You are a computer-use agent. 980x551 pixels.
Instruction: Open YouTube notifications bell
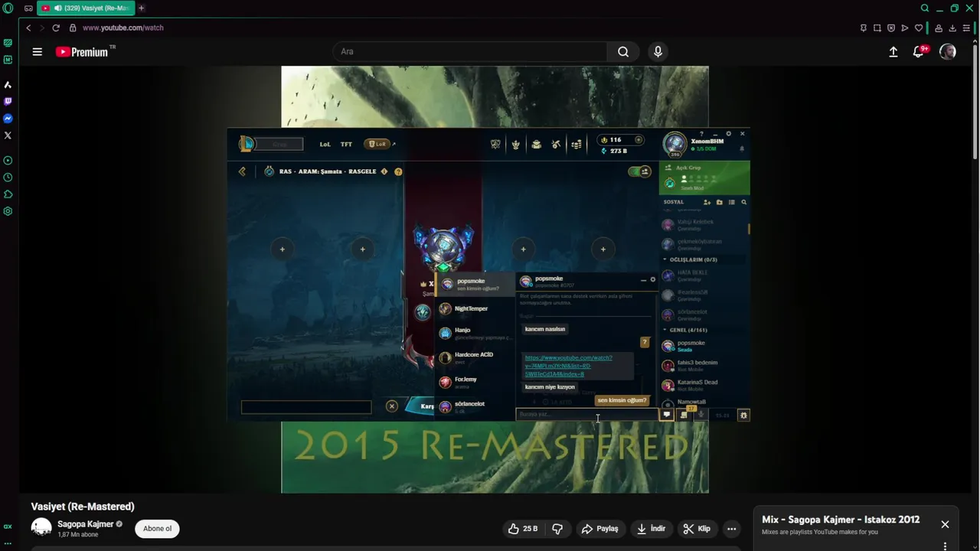point(919,52)
